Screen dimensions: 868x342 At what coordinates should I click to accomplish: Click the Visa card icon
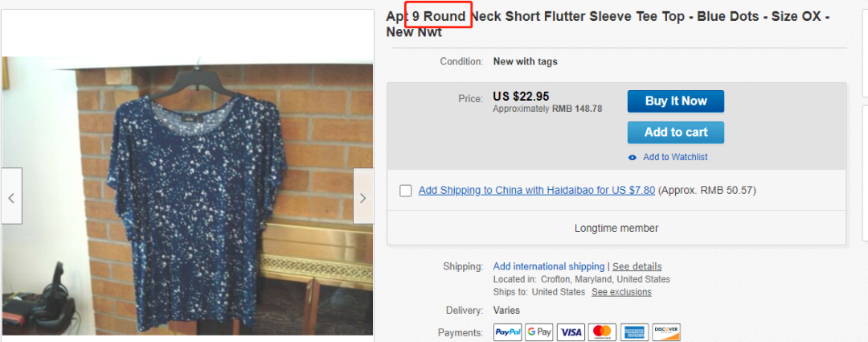click(x=571, y=332)
